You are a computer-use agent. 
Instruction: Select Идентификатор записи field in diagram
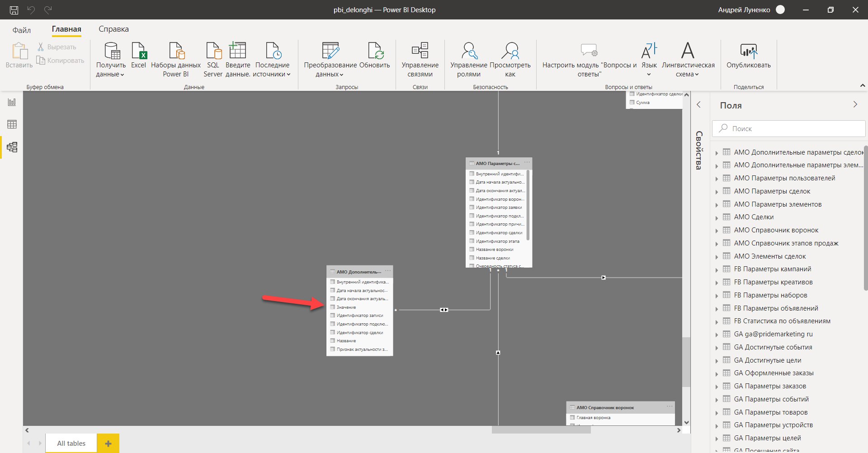tap(359, 316)
